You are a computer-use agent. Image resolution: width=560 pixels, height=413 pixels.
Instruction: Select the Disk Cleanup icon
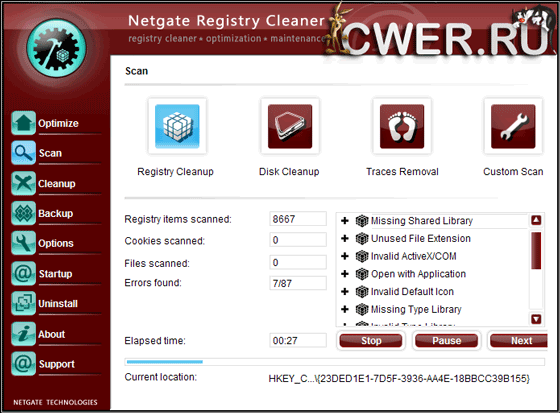tap(290, 126)
